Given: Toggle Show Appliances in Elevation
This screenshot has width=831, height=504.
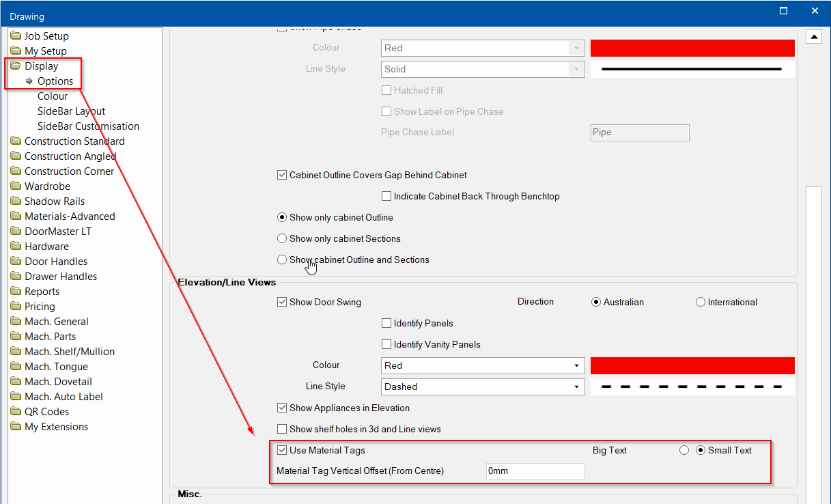Looking at the screenshot, I should (x=282, y=408).
